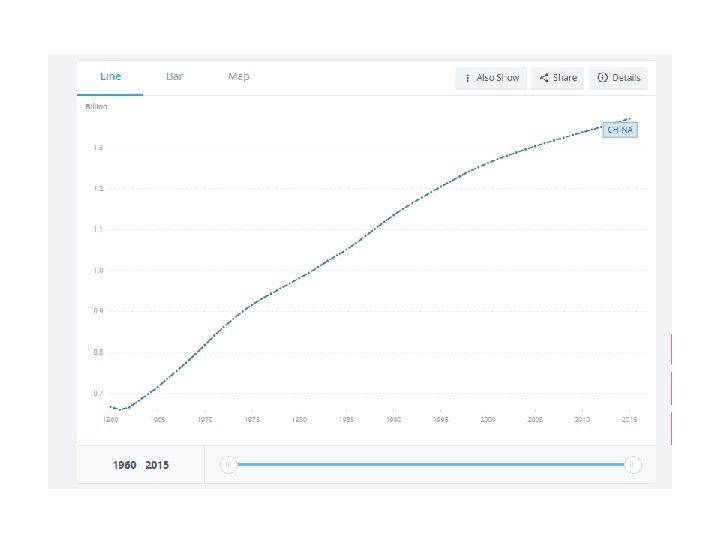This screenshot has height=540, width=720.
Task: Click the line's data point at 1990
Action: 394,213
